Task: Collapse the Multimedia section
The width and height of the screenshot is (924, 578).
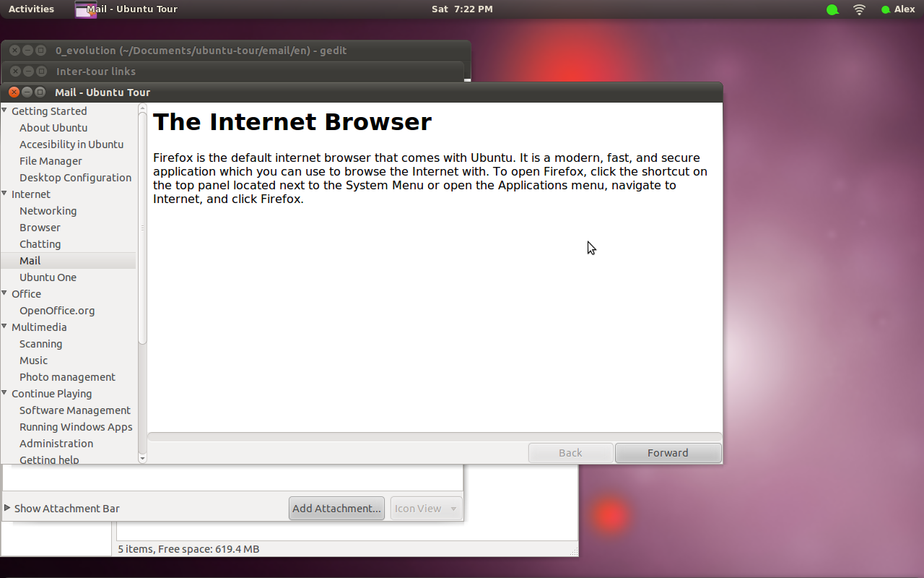Action: click(x=5, y=327)
